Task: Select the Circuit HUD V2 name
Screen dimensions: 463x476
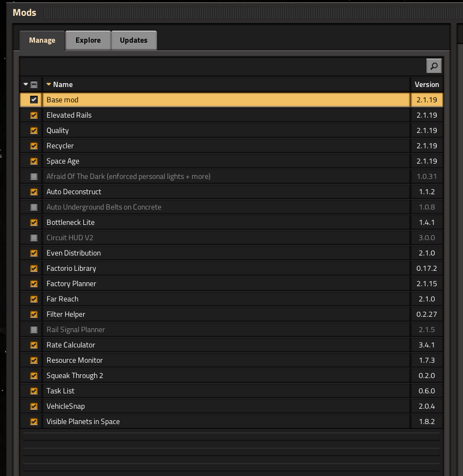Action: 70,237
